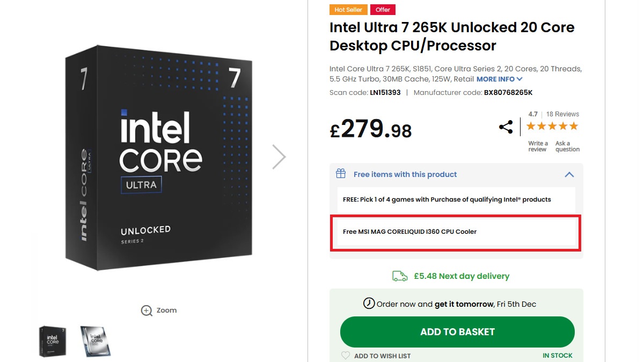Screen dimensions: 644x362
Task: Select the bare processor chip thumbnail
Action: [x=96, y=342]
